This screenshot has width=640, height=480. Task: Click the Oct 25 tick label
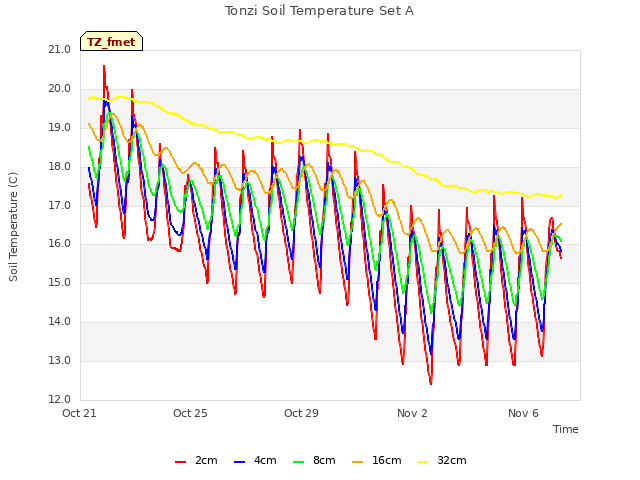click(x=190, y=413)
